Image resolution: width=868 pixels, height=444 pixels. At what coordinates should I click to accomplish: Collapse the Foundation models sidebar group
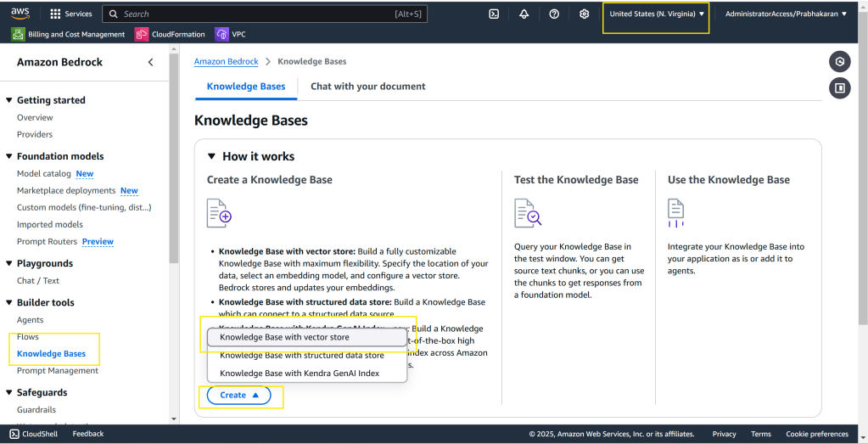(x=8, y=156)
